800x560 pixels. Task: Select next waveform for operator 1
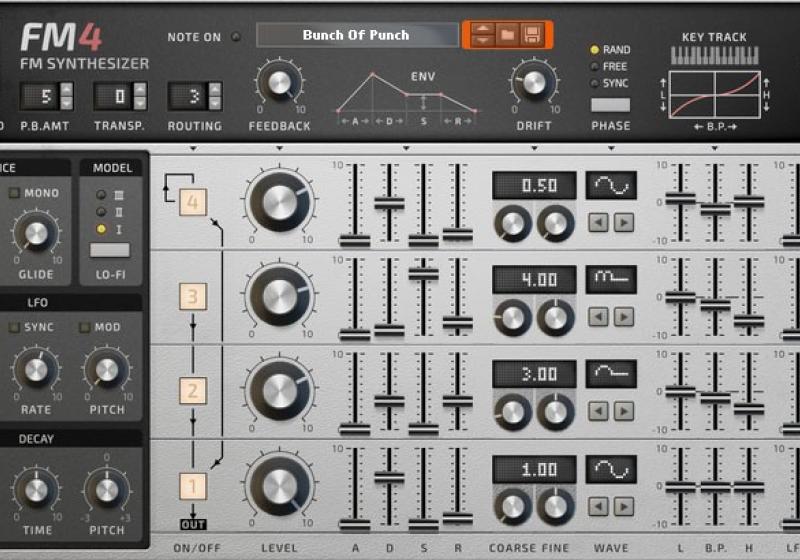tap(624, 505)
